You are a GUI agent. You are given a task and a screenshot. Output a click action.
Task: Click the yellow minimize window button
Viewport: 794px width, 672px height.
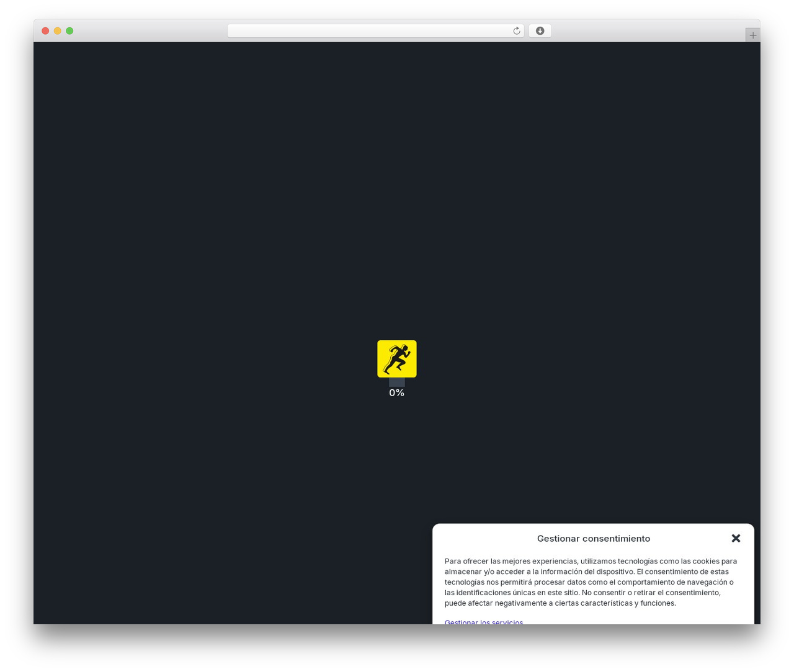(57, 31)
